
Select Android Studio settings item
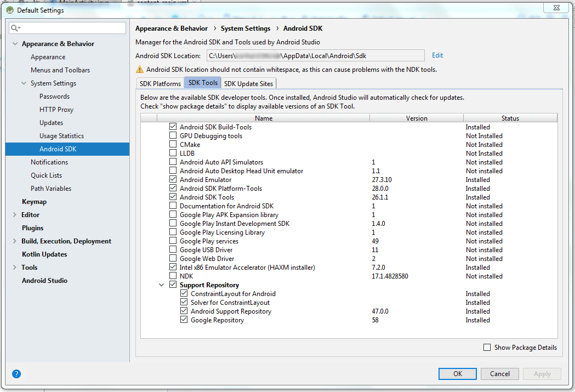coord(45,281)
